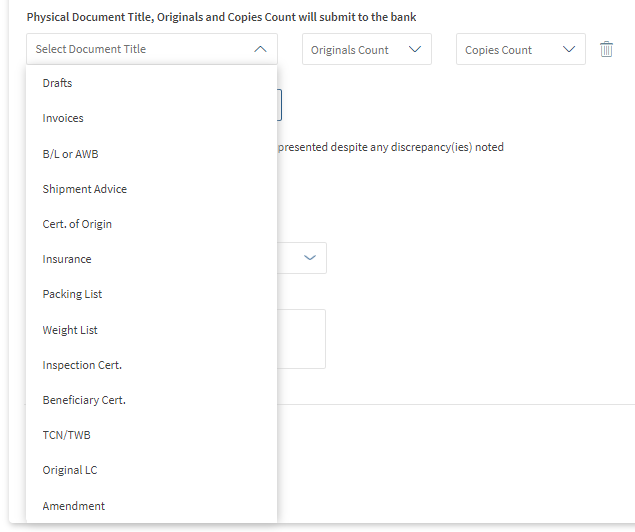Expand the Copies Count dropdown
The width and height of the screenshot is (635, 532).
[520, 50]
